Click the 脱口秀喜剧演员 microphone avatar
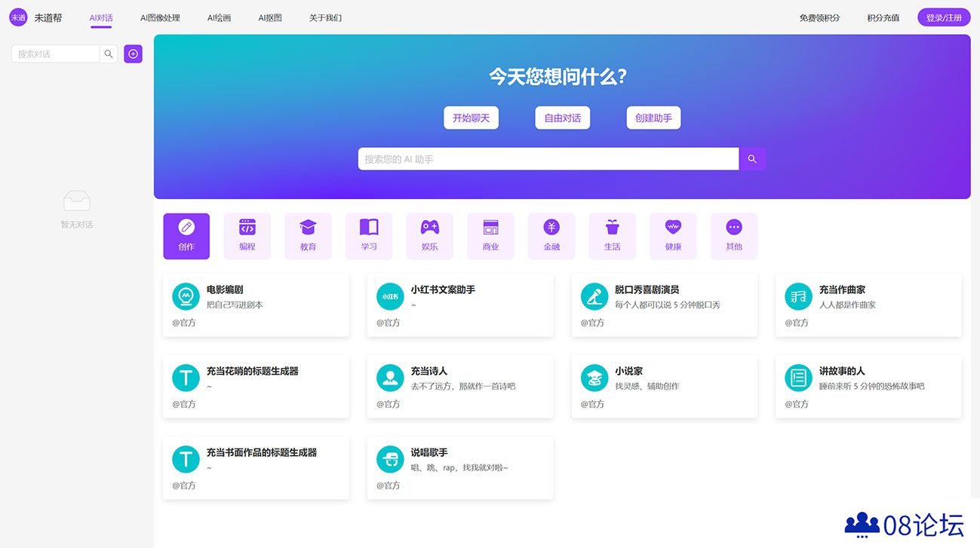The image size is (980, 548). (594, 296)
